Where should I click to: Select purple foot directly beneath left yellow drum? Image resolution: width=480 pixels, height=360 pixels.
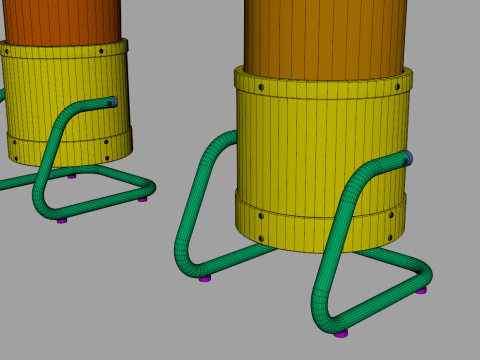(x=72, y=176)
